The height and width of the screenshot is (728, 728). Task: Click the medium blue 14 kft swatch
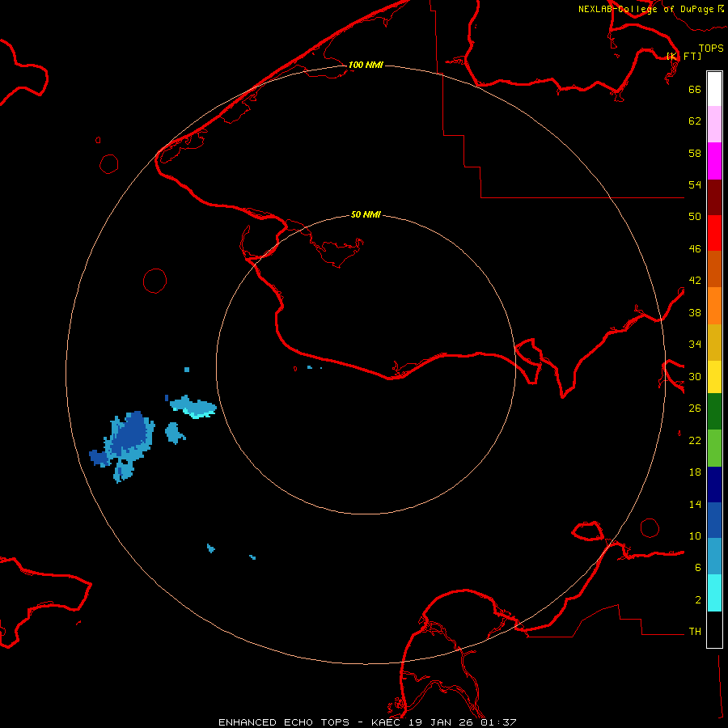coord(714,520)
